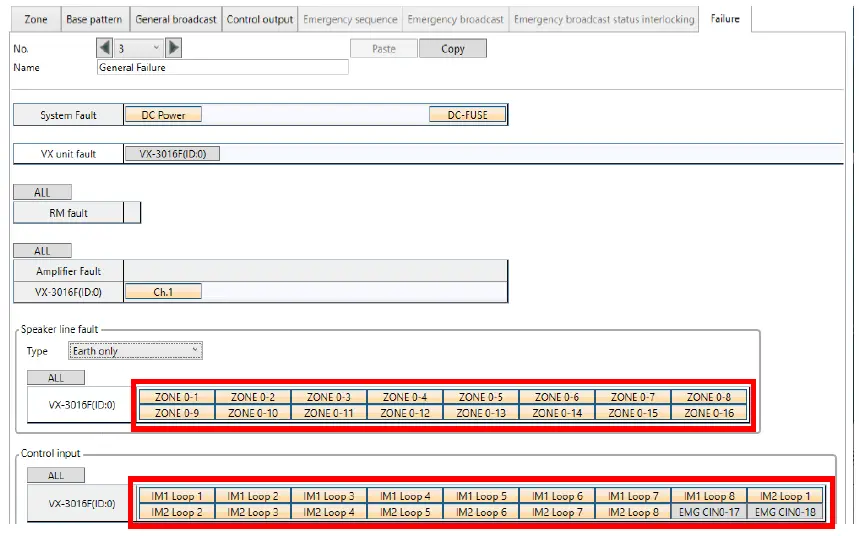Toggle IM2 Loop 8 control input
The image size is (859, 536).
(633, 512)
